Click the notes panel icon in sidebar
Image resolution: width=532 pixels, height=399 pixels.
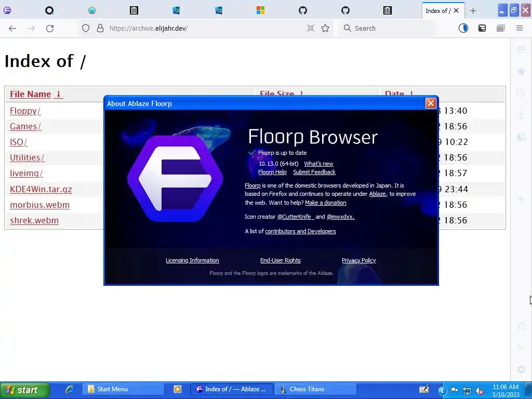(x=521, y=137)
